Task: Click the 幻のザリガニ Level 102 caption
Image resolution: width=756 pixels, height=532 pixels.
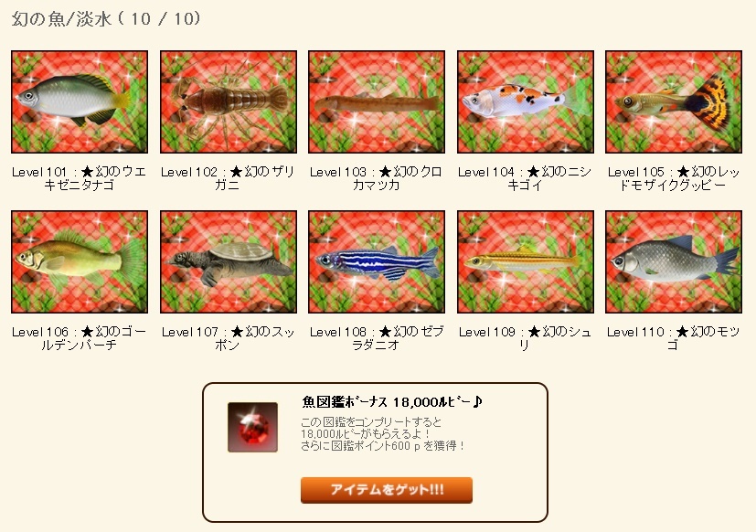Action: pos(228,178)
